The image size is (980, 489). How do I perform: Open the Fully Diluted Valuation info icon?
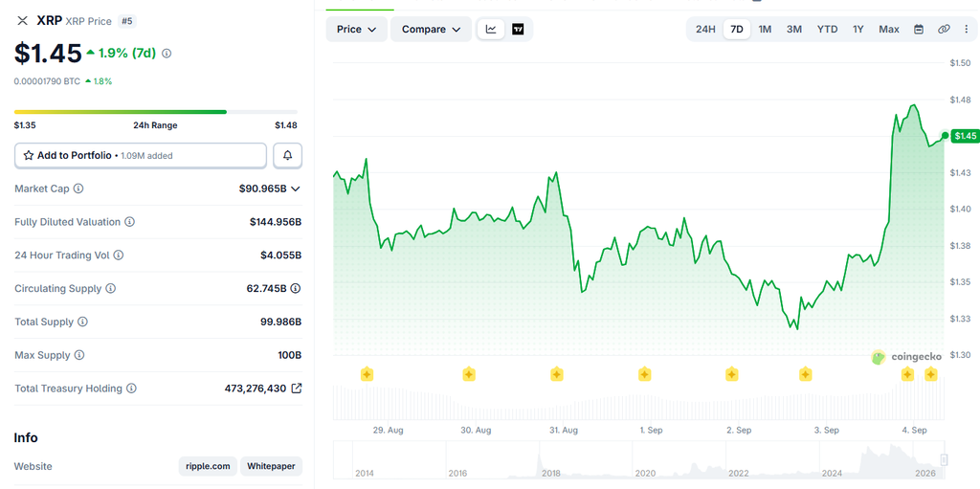(x=129, y=222)
